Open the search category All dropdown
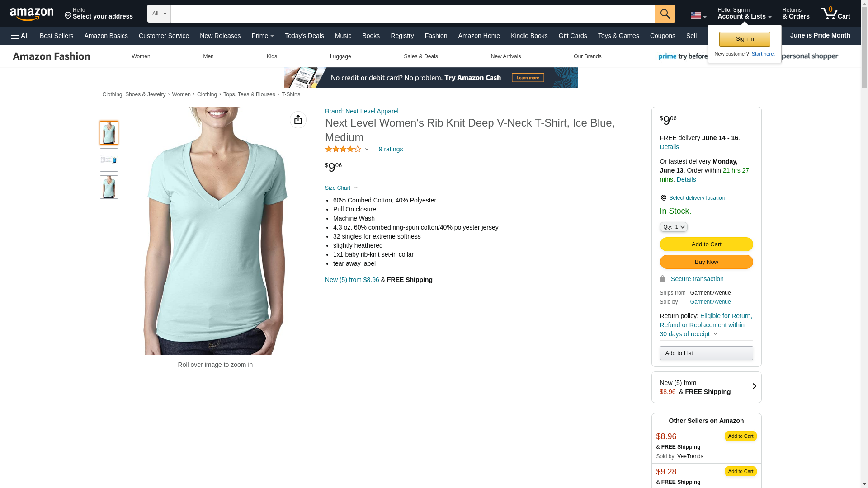 [x=159, y=14]
